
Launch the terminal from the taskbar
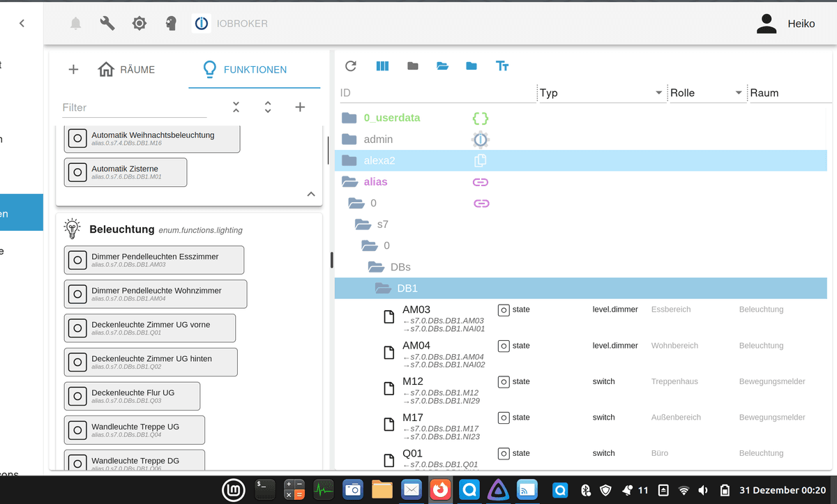coord(264,490)
